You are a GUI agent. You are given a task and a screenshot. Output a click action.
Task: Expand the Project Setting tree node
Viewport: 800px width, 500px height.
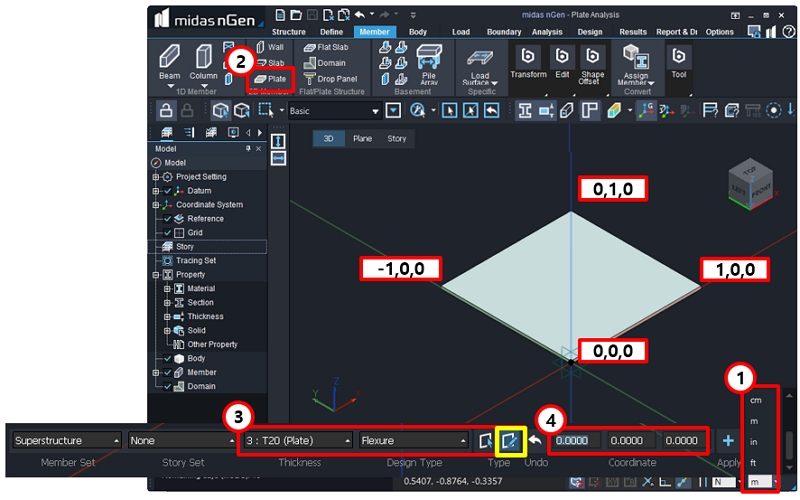coord(156,177)
